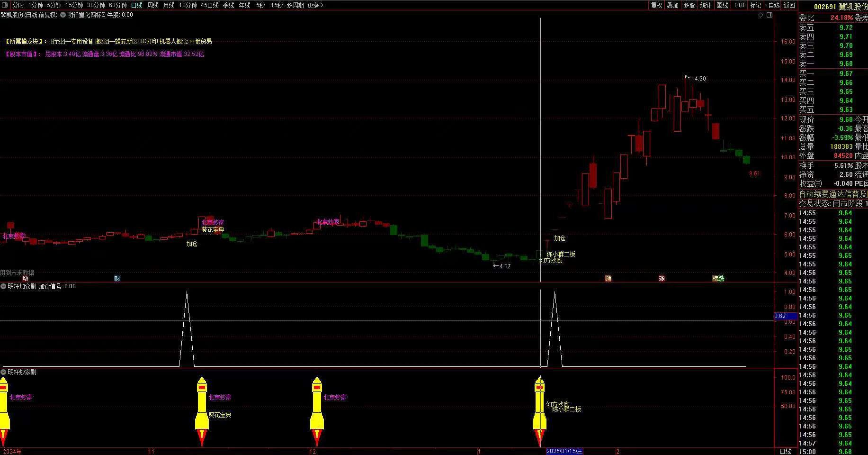Click the 2025/01/15/三 date label
Image resolution: width=868 pixels, height=455 pixels.
pos(564,451)
